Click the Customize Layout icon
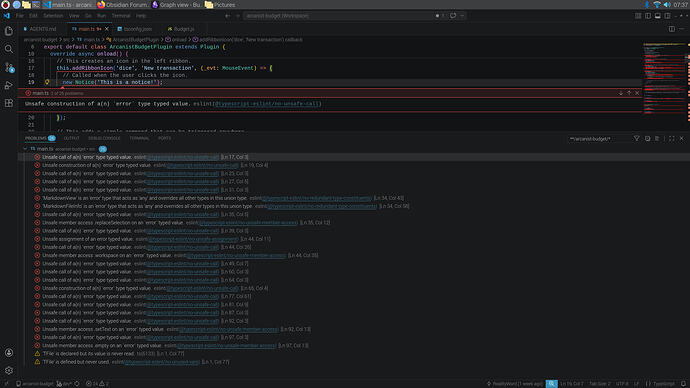 coord(638,16)
